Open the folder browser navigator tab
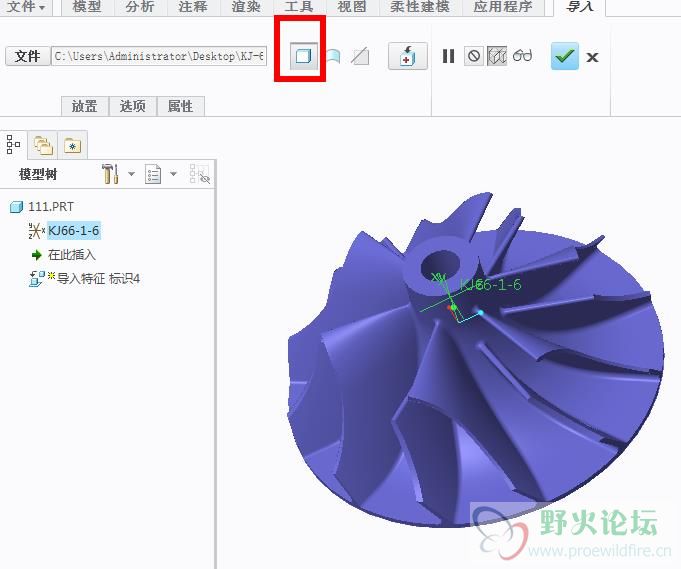The height and width of the screenshot is (569, 681). click(x=43, y=145)
